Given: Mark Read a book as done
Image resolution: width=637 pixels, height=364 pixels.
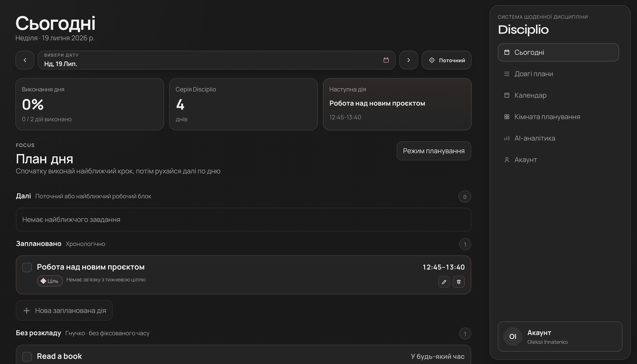Looking at the screenshot, I should pos(27,356).
